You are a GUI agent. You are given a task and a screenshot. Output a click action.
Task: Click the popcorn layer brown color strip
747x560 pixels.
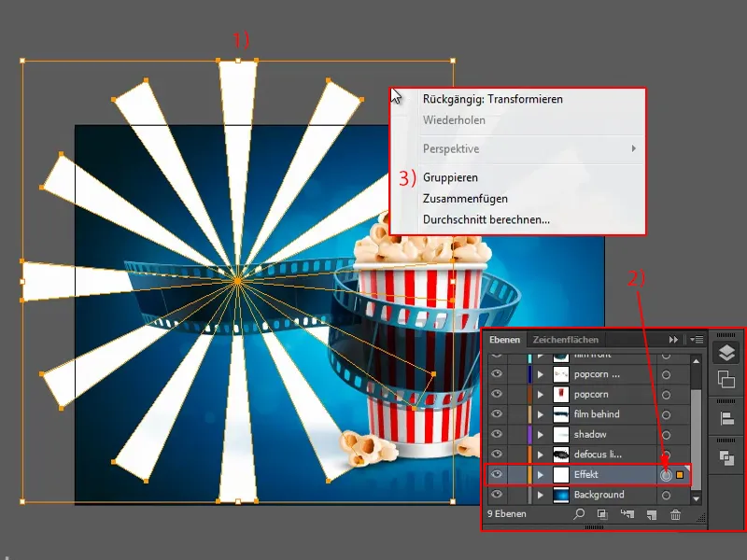[x=529, y=395]
